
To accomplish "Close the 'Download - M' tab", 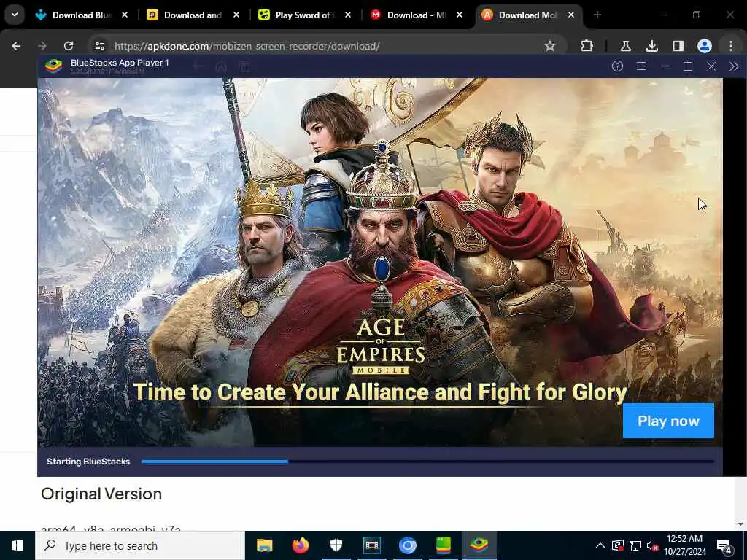I will pos(460,15).
